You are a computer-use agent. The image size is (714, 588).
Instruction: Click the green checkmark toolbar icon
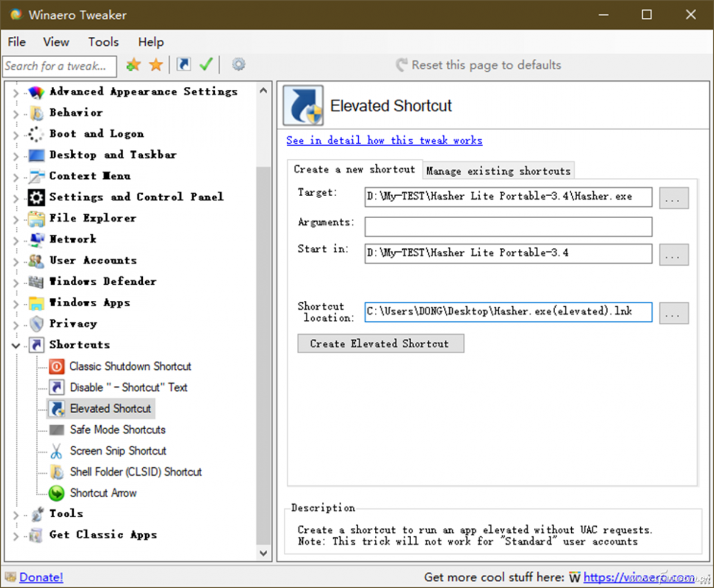click(x=206, y=65)
